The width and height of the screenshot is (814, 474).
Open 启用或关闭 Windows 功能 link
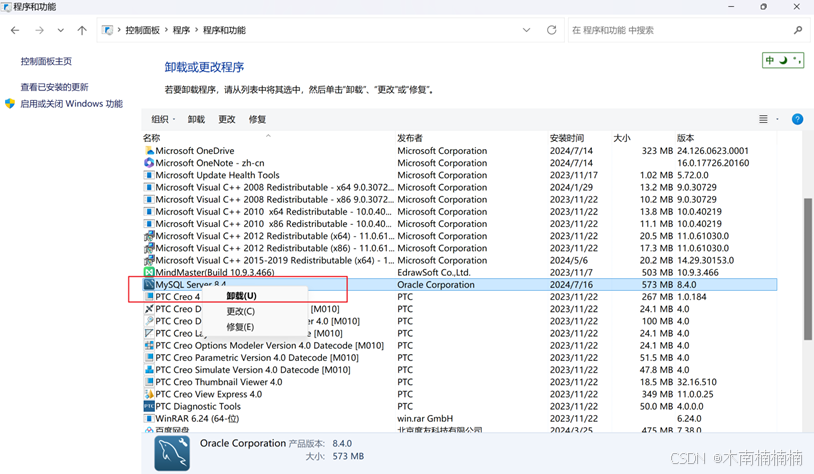[x=72, y=104]
